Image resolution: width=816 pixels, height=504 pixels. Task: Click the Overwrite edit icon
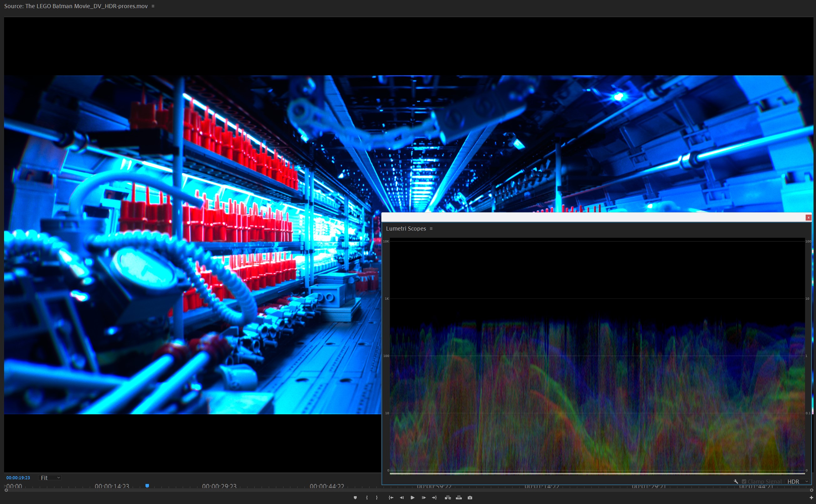pos(459,498)
